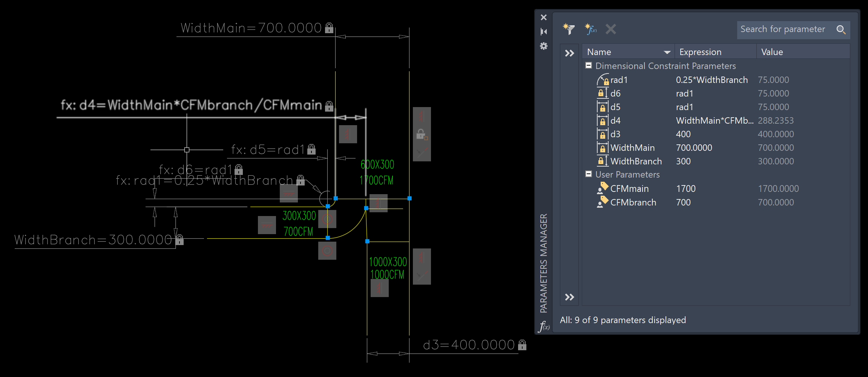Click the delete parameter X icon
The image size is (868, 377).
610,29
